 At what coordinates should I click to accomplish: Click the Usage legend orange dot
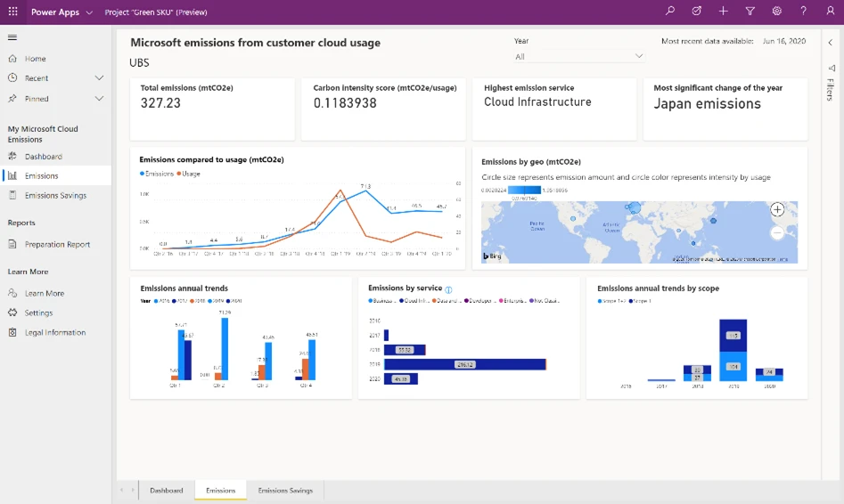(x=179, y=174)
